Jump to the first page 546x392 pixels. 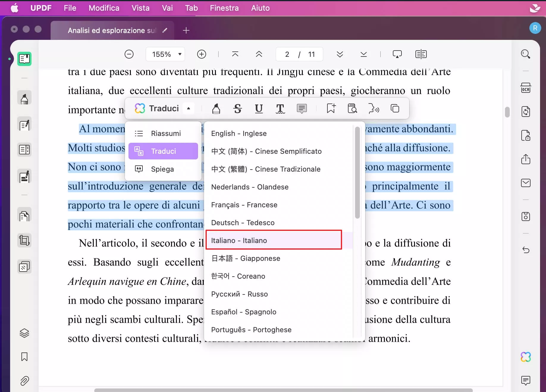[235, 54]
